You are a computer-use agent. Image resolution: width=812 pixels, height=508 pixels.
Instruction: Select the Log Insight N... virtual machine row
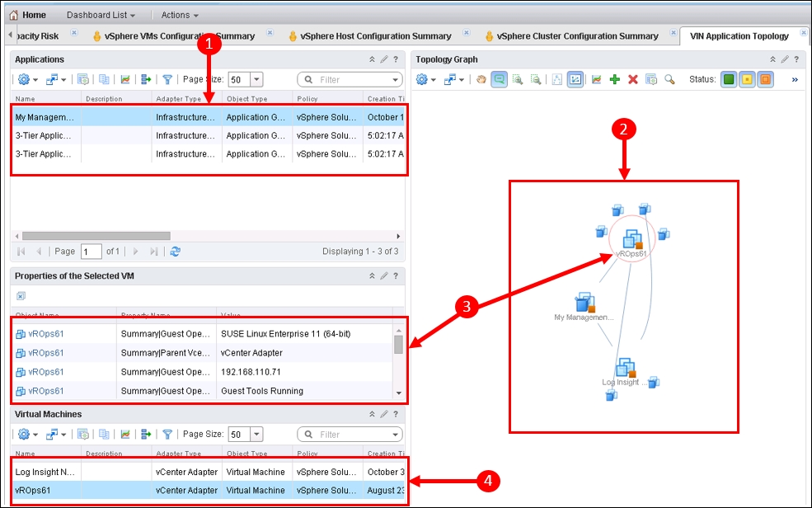pyautogui.click(x=209, y=472)
